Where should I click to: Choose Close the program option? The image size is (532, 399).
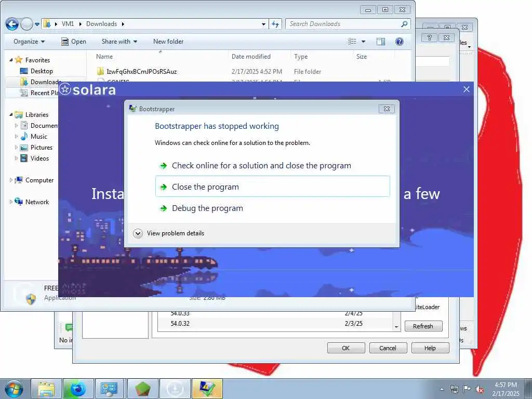pos(272,187)
